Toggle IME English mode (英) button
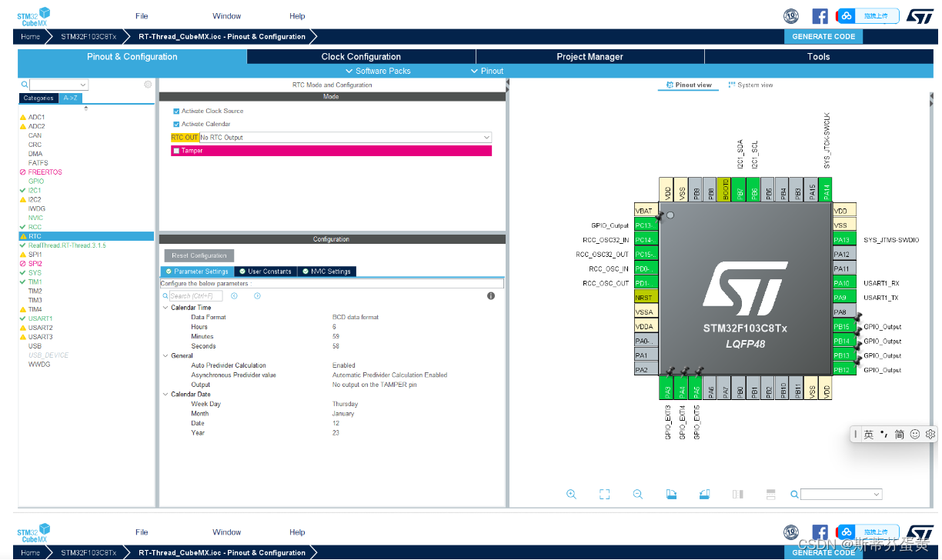This screenshot has height=560, width=942. coord(868,434)
